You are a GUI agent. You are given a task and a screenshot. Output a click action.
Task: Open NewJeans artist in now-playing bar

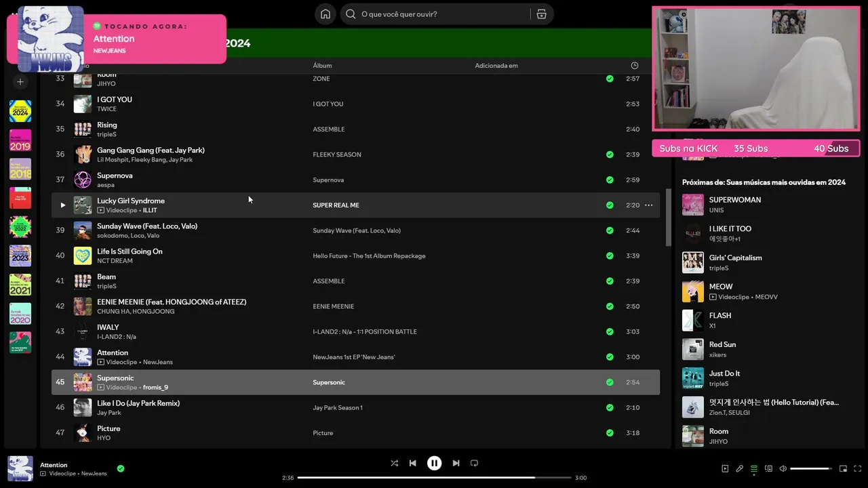(94, 474)
